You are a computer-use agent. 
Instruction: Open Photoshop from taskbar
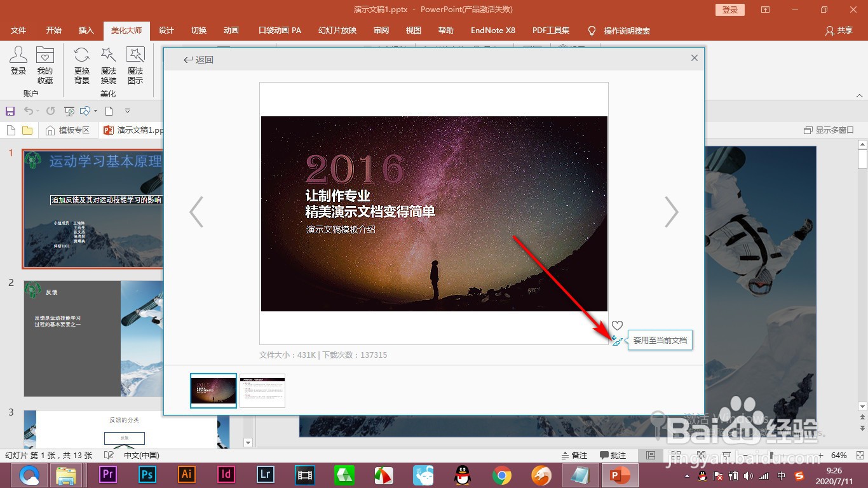point(147,475)
